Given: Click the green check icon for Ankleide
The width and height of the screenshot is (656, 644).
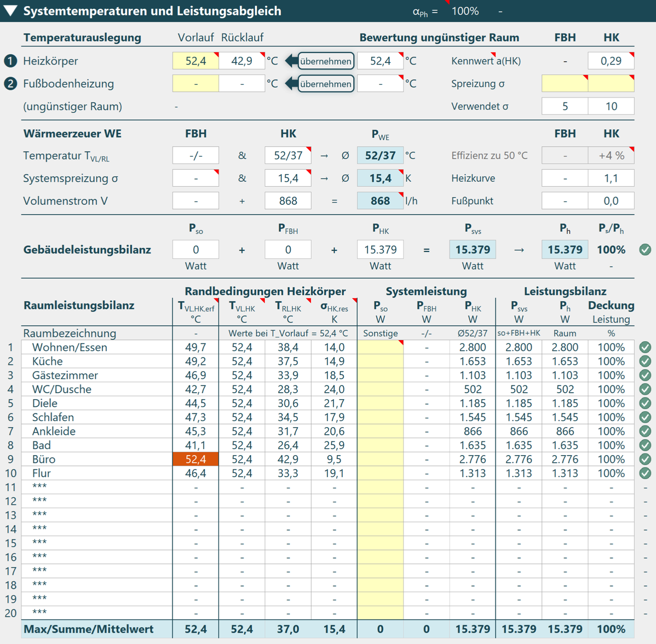Looking at the screenshot, I should [645, 432].
